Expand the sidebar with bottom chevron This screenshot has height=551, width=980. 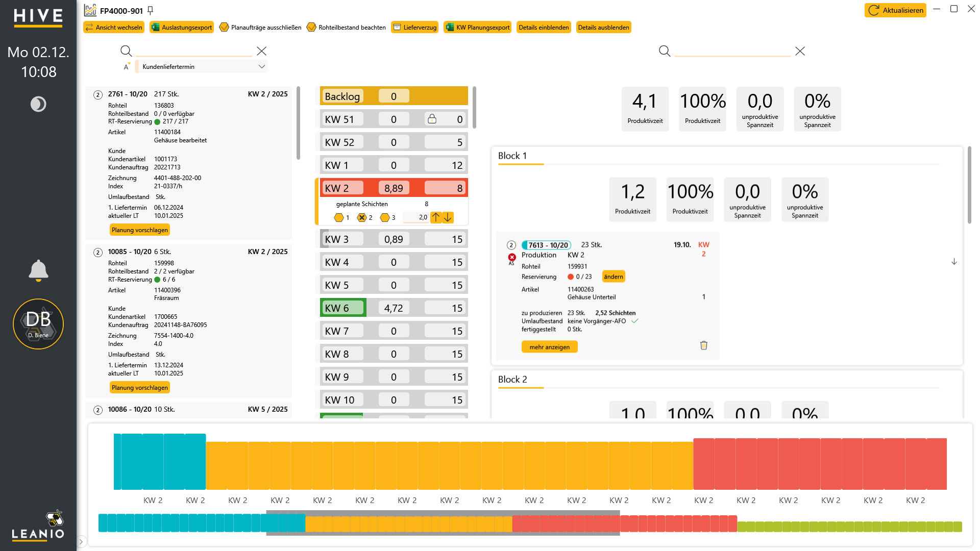pyautogui.click(x=81, y=541)
